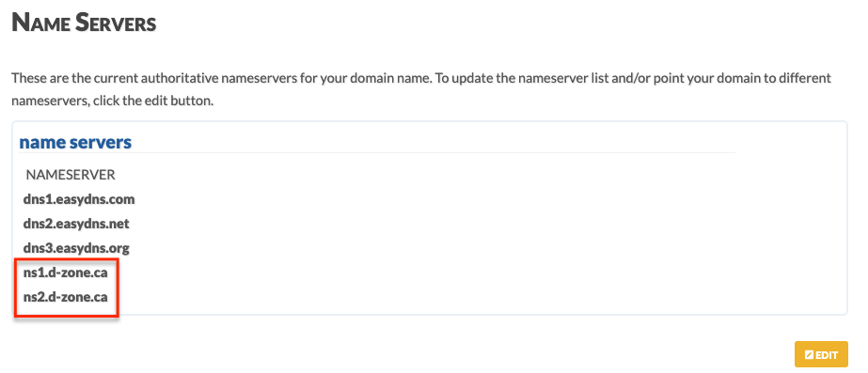This screenshot has height=373, width=868.
Task: Click the horizontal divider under panel heading
Action: pos(377,153)
